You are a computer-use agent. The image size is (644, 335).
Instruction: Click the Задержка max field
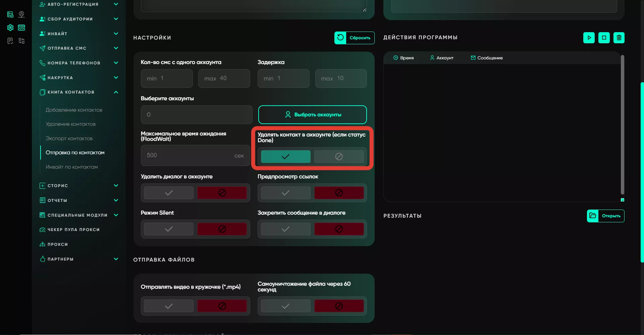(x=341, y=78)
